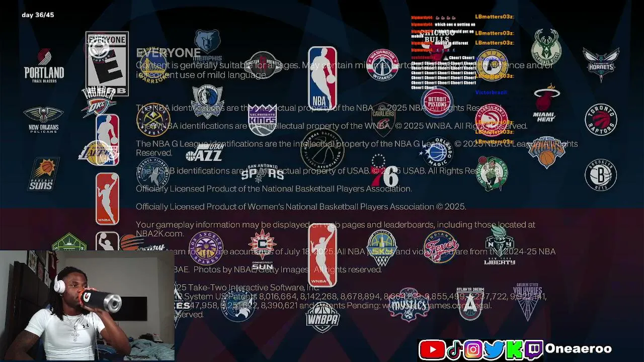Click the streamer name 'Oneaeroo'
Image resolution: width=644 pixels, height=362 pixels.
[x=578, y=348]
